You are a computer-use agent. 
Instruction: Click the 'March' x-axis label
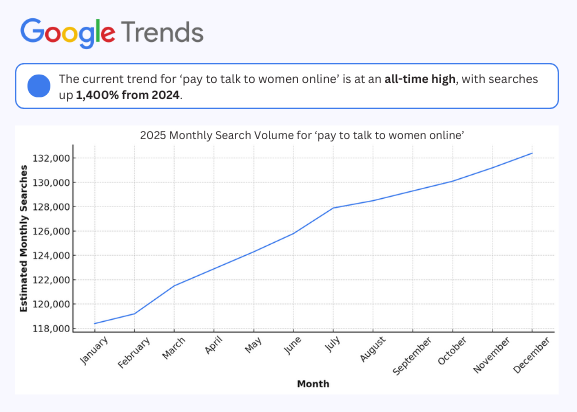point(173,348)
